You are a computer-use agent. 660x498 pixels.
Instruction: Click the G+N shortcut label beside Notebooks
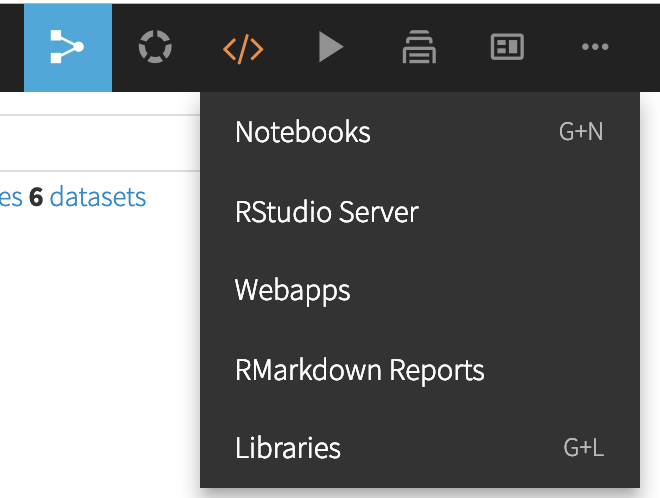point(581,131)
